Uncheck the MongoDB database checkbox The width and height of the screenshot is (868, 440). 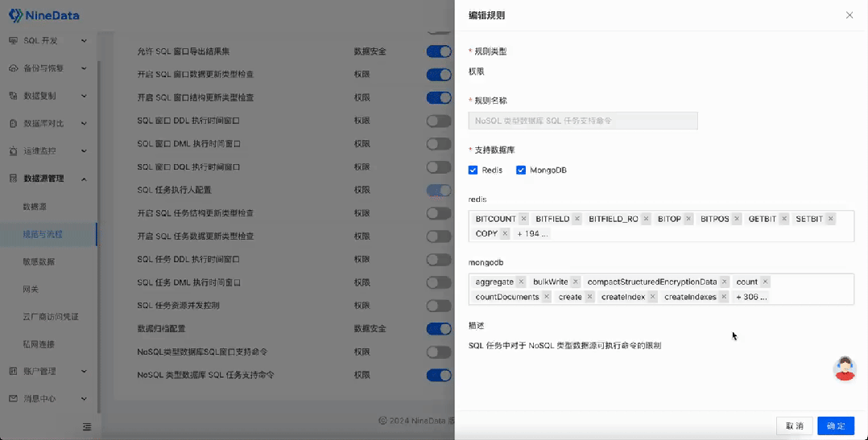521,171
